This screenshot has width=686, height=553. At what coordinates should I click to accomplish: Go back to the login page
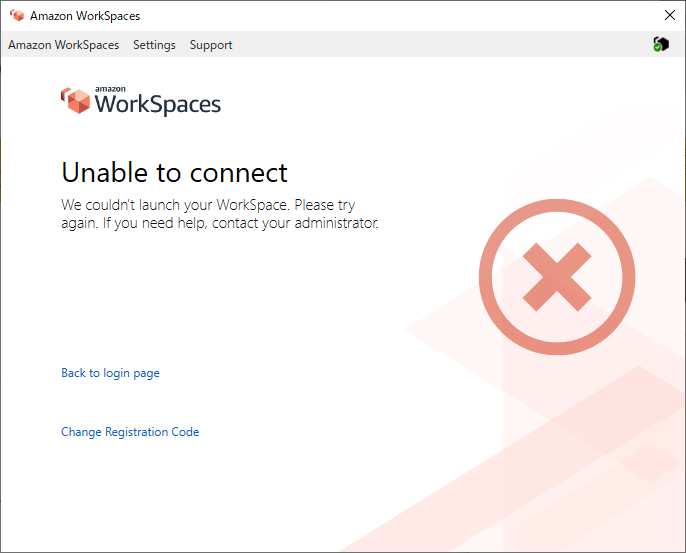coord(110,373)
